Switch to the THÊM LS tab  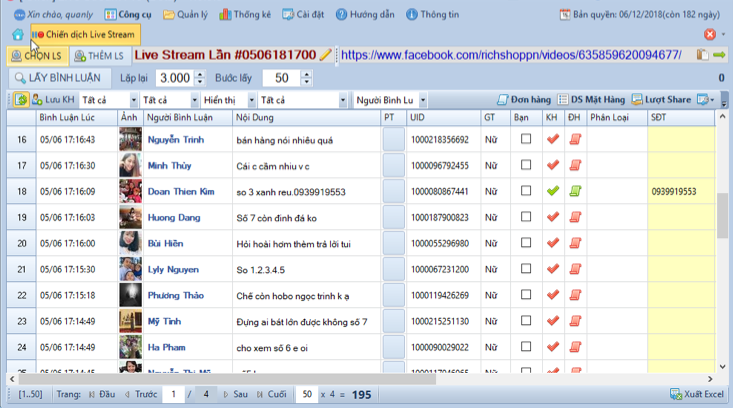pyautogui.click(x=98, y=54)
